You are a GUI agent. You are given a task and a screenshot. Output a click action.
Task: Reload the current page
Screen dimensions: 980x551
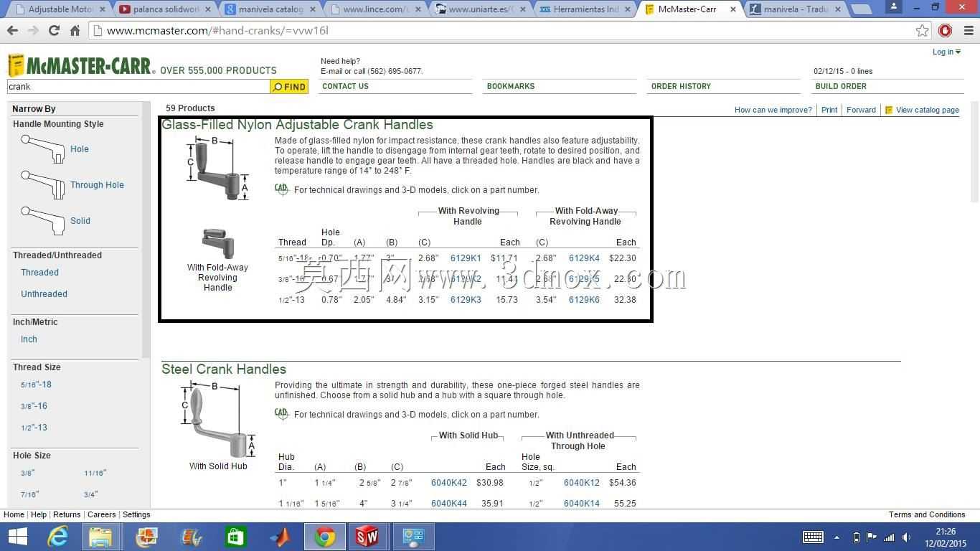tap(54, 31)
